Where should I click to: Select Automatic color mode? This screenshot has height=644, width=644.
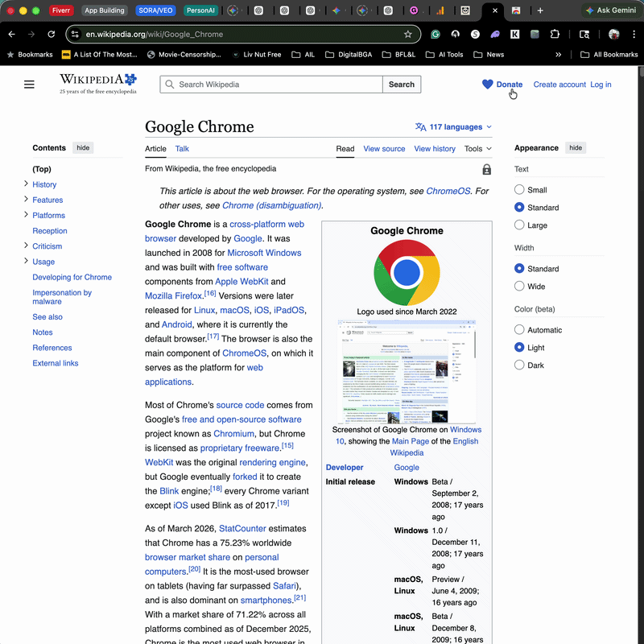click(x=519, y=329)
